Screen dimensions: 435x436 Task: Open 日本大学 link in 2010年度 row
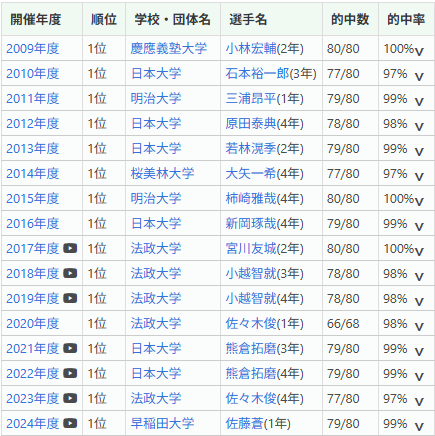pos(156,74)
